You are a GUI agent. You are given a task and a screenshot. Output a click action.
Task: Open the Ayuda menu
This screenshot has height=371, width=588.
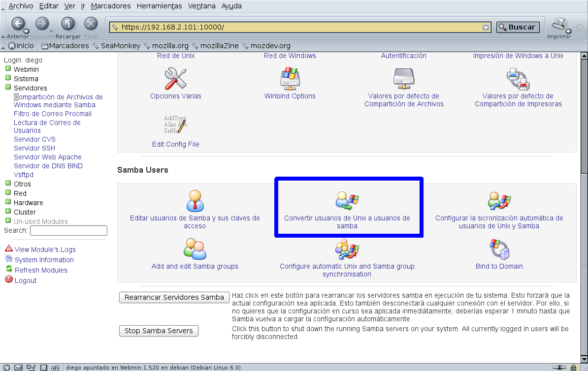(231, 6)
